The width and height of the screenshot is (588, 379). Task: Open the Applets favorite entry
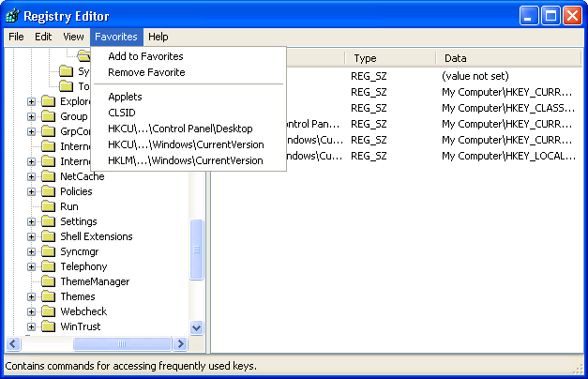(126, 97)
